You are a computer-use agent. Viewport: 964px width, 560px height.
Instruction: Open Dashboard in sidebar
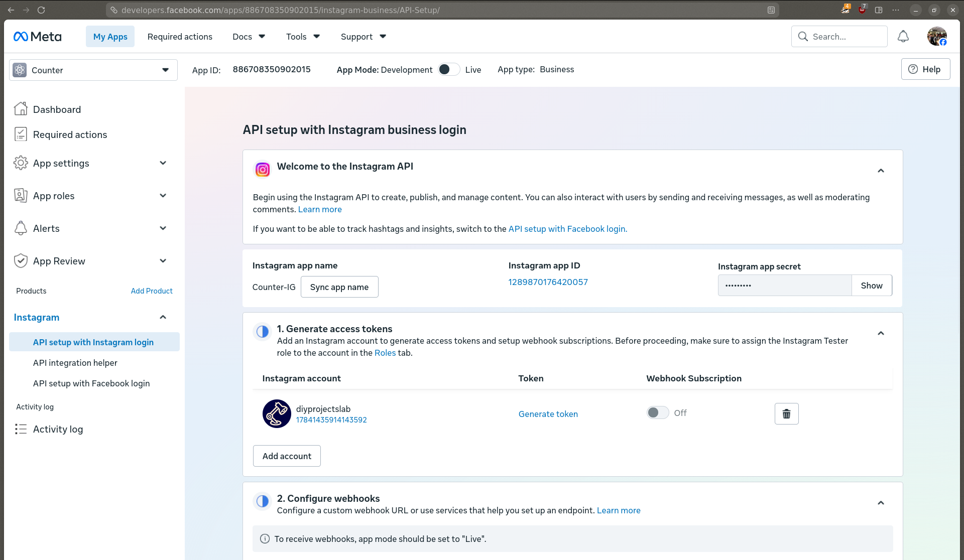pos(57,109)
